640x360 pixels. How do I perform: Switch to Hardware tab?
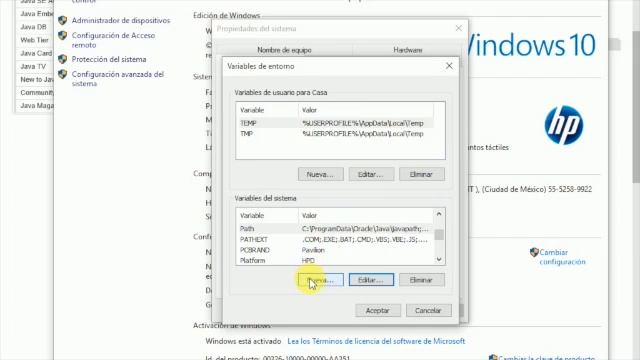408,50
